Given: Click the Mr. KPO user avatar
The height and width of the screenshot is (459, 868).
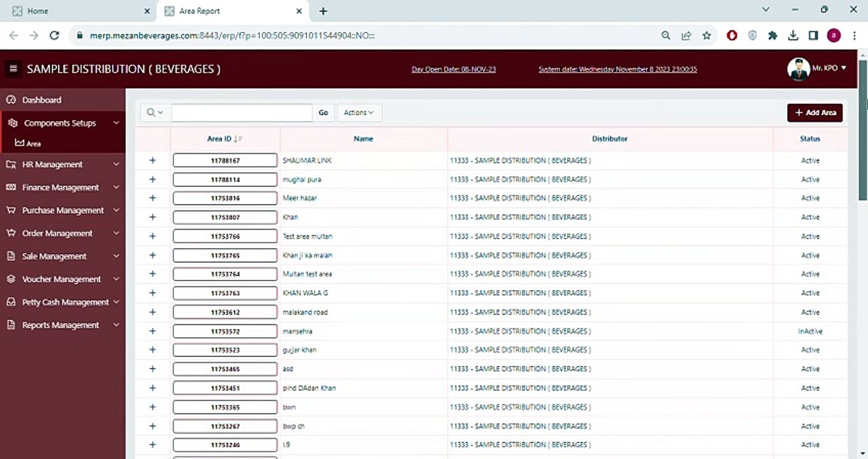Looking at the screenshot, I should pos(799,69).
